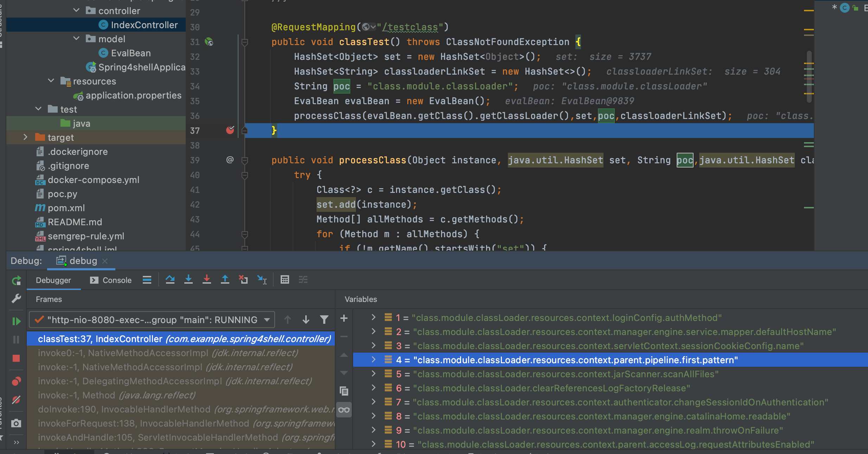Viewport: 868px width, 454px height.
Task: Click Run to Cursor button
Action: click(262, 280)
